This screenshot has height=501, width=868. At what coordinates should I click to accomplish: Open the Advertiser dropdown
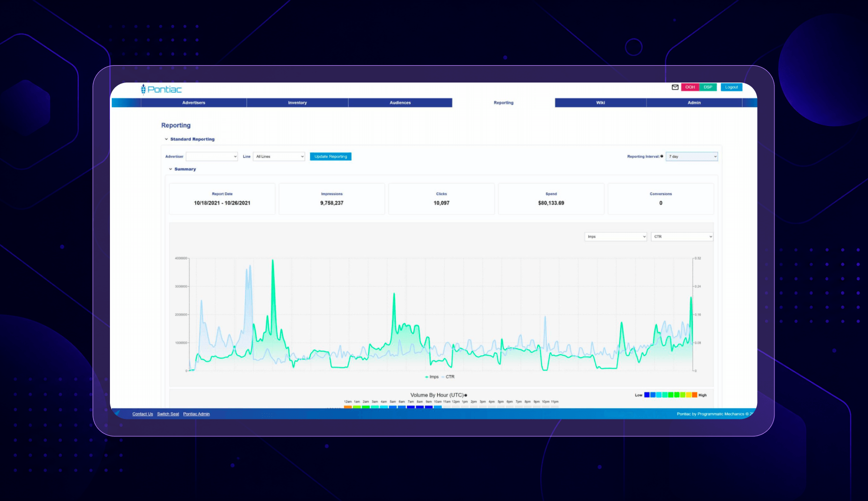point(212,156)
